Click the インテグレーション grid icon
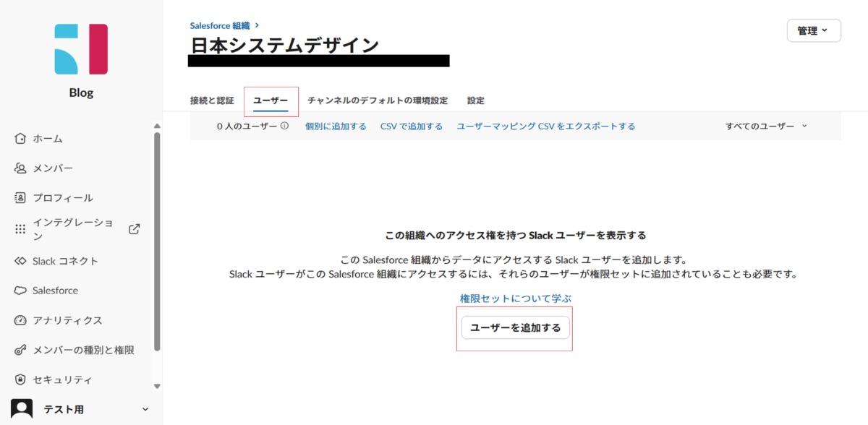The width and height of the screenshot is (868, 425). (x=20, y=229)
